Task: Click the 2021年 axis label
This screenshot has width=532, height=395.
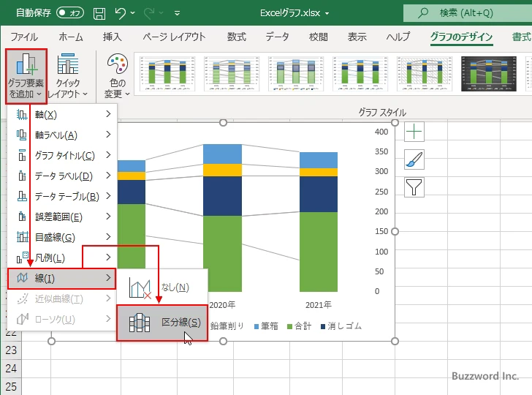Action: (x=319, y=305)
